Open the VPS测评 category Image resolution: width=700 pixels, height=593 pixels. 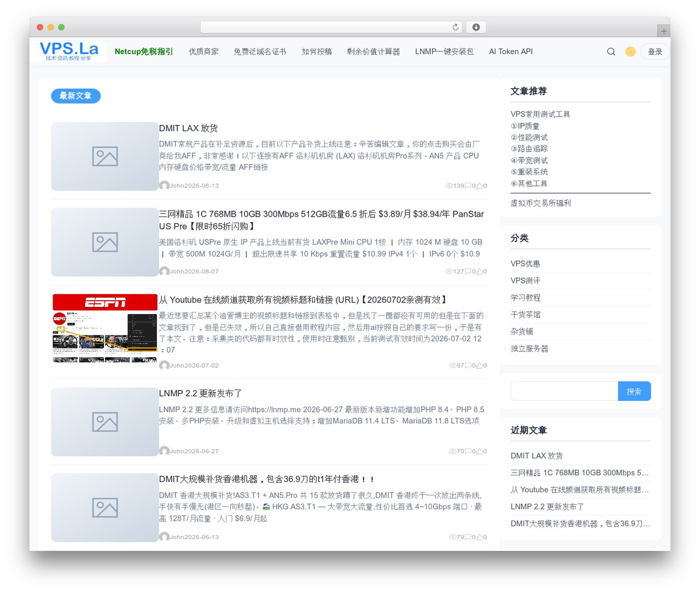pos(526,281)
